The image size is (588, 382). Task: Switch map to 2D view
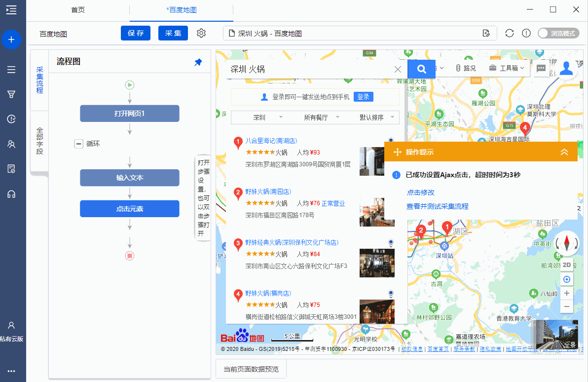point(567,265)
